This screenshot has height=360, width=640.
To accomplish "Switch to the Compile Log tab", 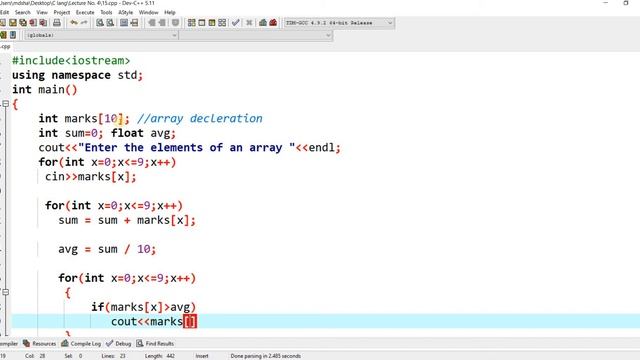I will click(x=81, y=344).
